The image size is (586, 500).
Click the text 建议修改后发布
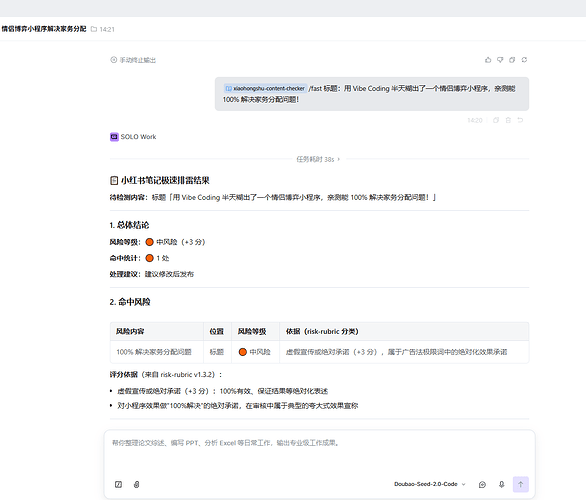169,274
